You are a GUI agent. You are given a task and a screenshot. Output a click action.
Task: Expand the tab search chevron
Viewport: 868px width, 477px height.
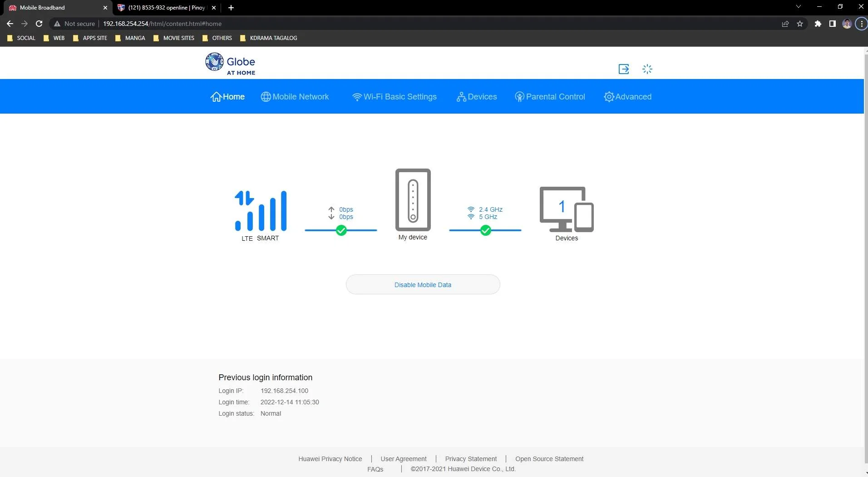[799, 7]
